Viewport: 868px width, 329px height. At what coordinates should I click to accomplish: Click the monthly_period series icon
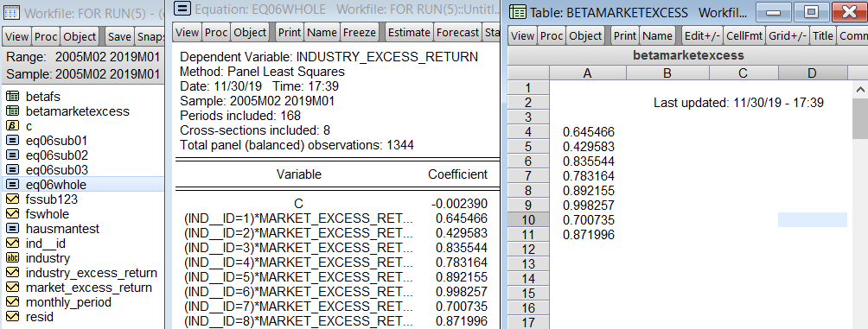11,302
